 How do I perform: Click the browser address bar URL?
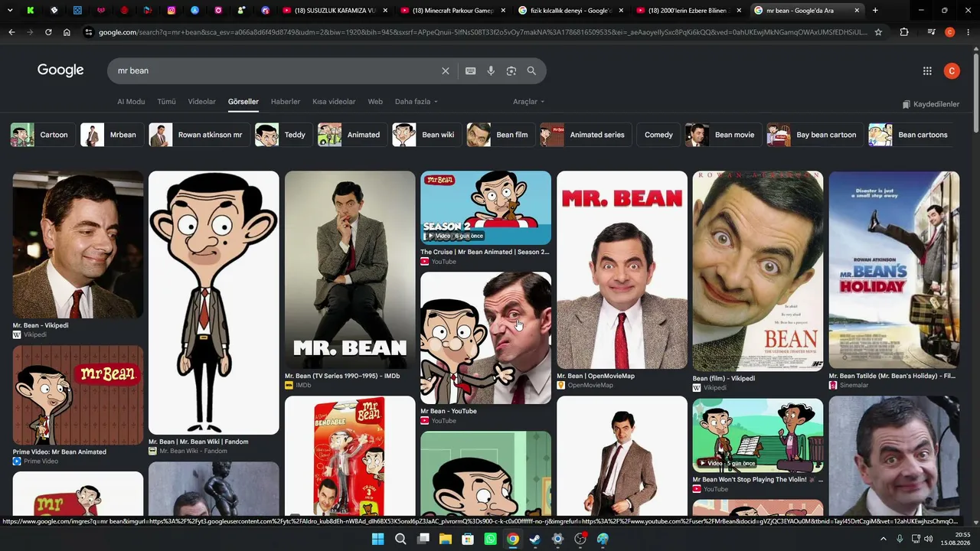coord(482,32)
